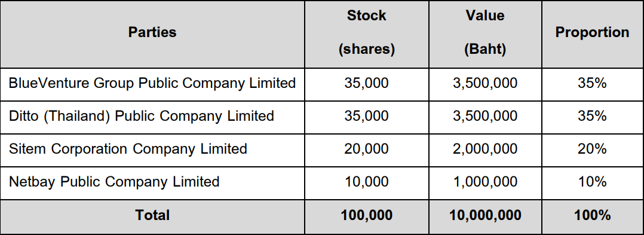Click Sitem Corporation Company Limited cell

click(x=152, y=149)
